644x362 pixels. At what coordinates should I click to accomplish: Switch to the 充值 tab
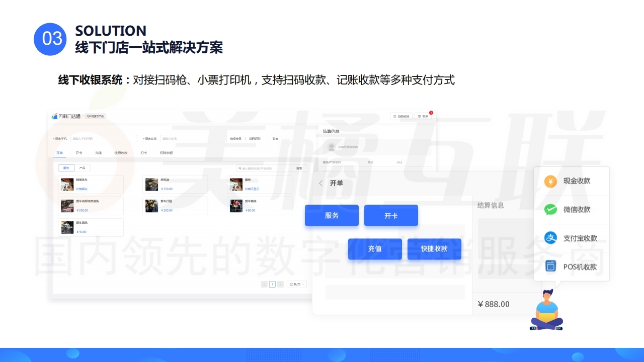(98, 153)
